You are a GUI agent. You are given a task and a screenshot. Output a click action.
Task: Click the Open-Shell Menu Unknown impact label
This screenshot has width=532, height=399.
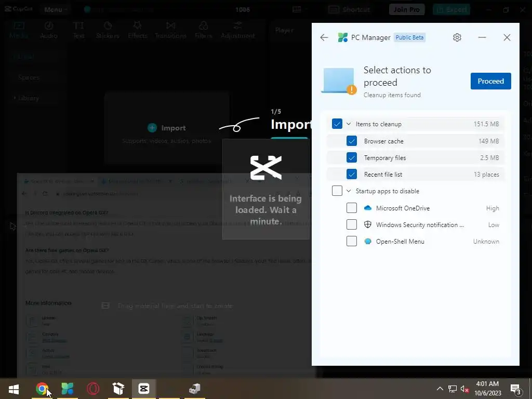486,242
